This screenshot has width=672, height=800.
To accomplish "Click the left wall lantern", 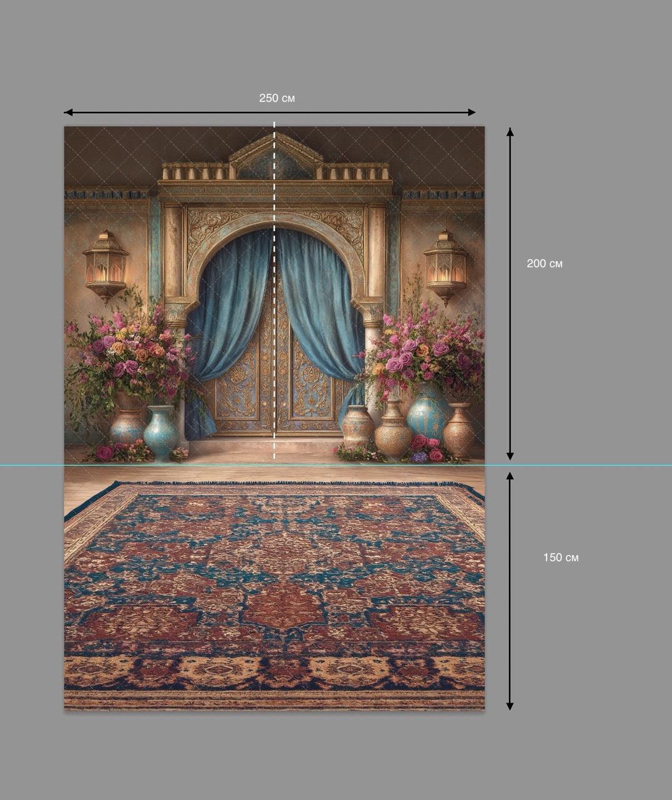I will [x=106, y=265].
